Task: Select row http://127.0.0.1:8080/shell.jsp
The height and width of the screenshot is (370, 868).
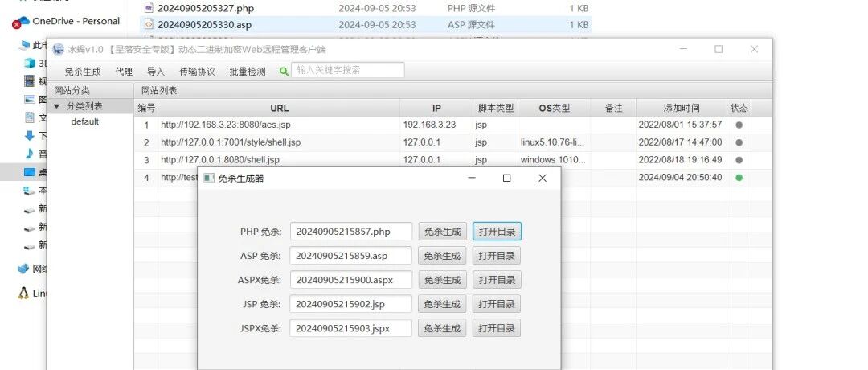Action: (x=452, y=160)
